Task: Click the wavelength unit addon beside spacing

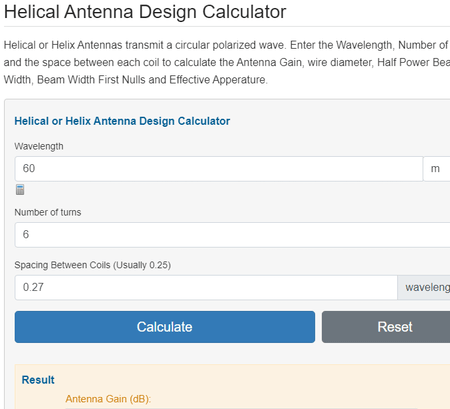Action: tap(424, 287)
